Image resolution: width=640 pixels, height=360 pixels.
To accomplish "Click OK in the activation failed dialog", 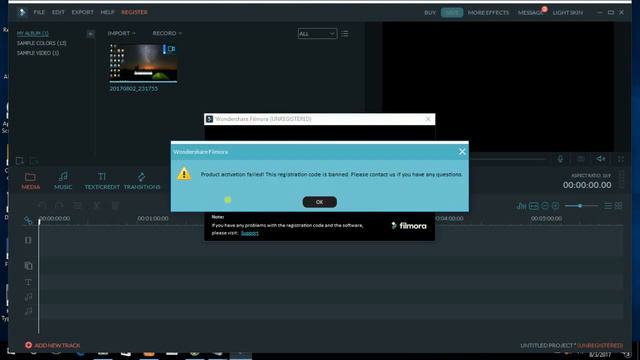I will (320, 202).
